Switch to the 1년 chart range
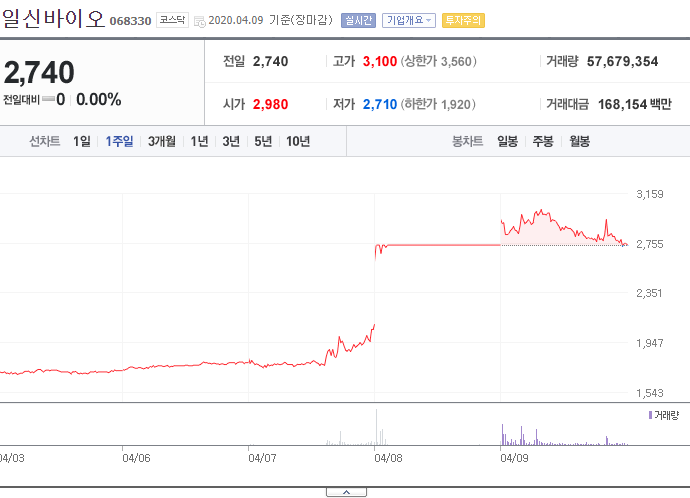 [199, 141]
